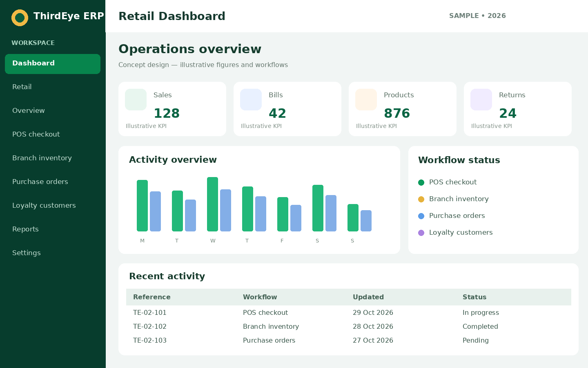
Task: Open record TE-02-101
Action: (x=149, y=312)
